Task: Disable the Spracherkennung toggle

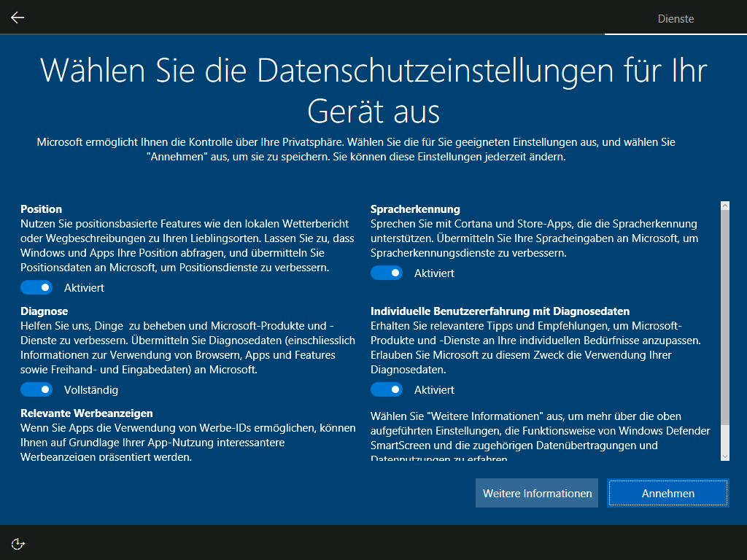Action: [387, 273]
